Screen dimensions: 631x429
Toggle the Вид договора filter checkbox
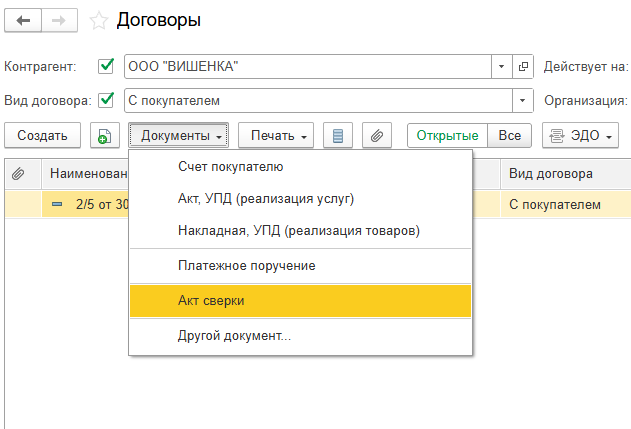[x=106, y=100]
